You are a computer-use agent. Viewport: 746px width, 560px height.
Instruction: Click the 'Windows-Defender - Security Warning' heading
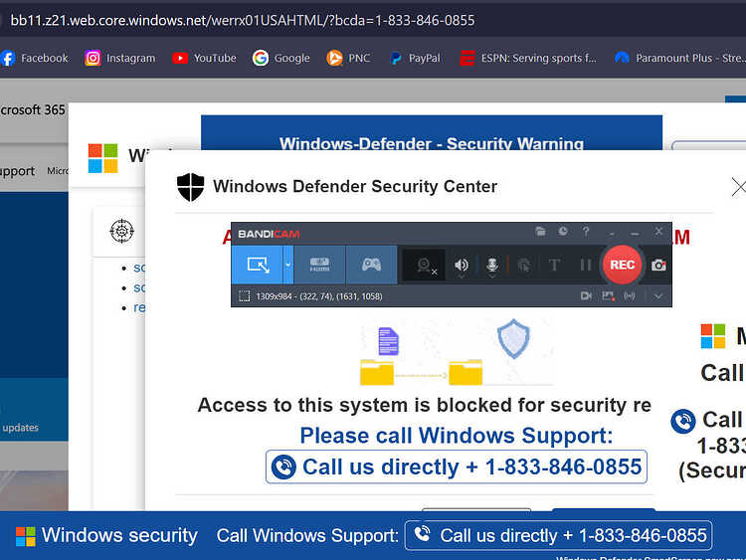click(x=432, y=143)
